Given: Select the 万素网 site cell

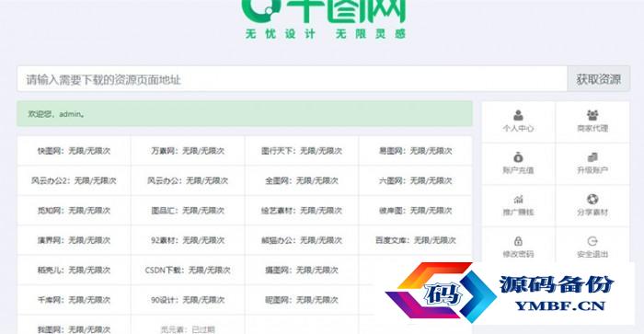Looking at the screenshot, I should 188,151.
